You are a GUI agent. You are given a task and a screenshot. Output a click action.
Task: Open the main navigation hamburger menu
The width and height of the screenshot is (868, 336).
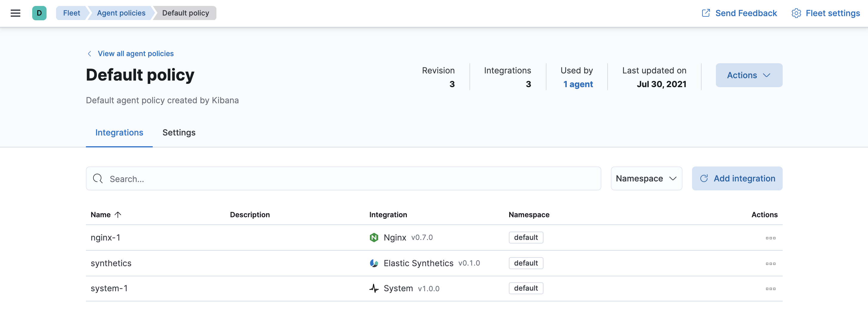pos(15,13)
